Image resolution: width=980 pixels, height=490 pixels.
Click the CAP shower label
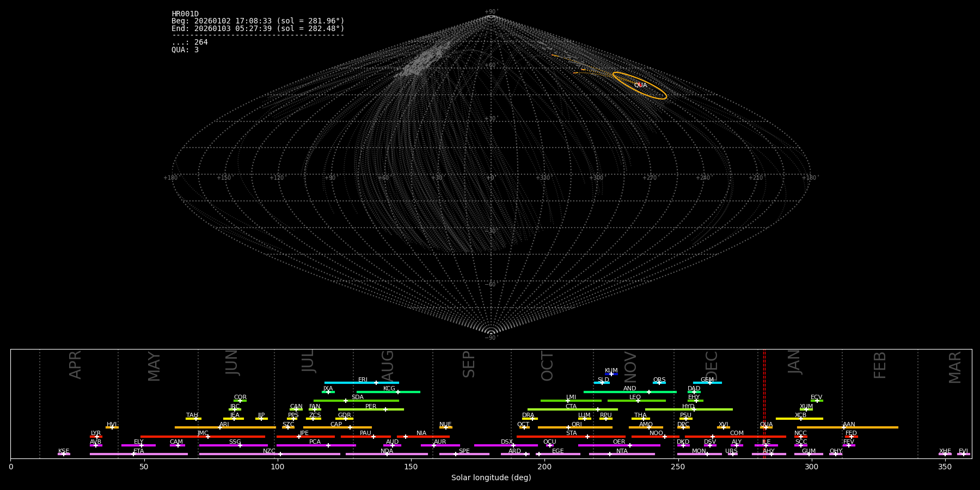point(336,425)
